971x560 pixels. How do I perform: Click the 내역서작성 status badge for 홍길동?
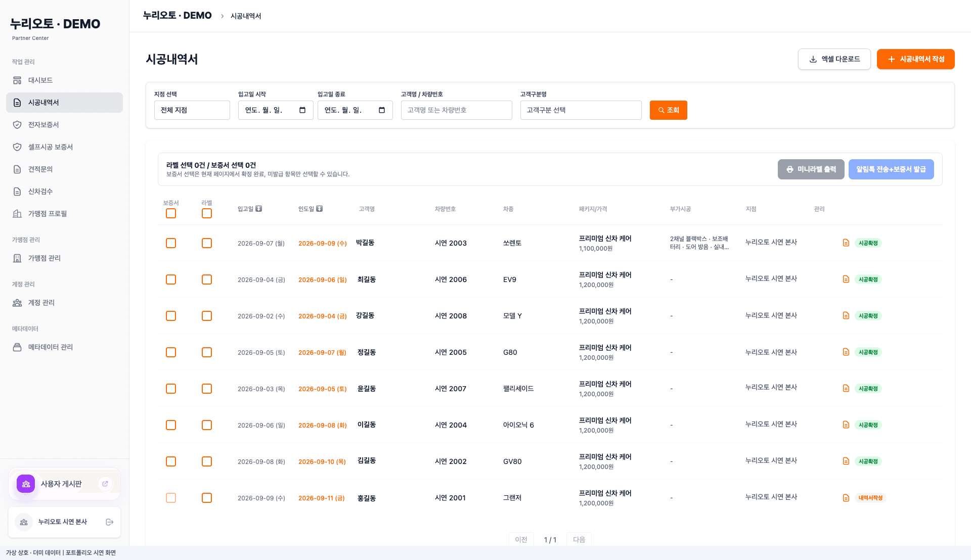pyautogui.click(x=870, y=498)
